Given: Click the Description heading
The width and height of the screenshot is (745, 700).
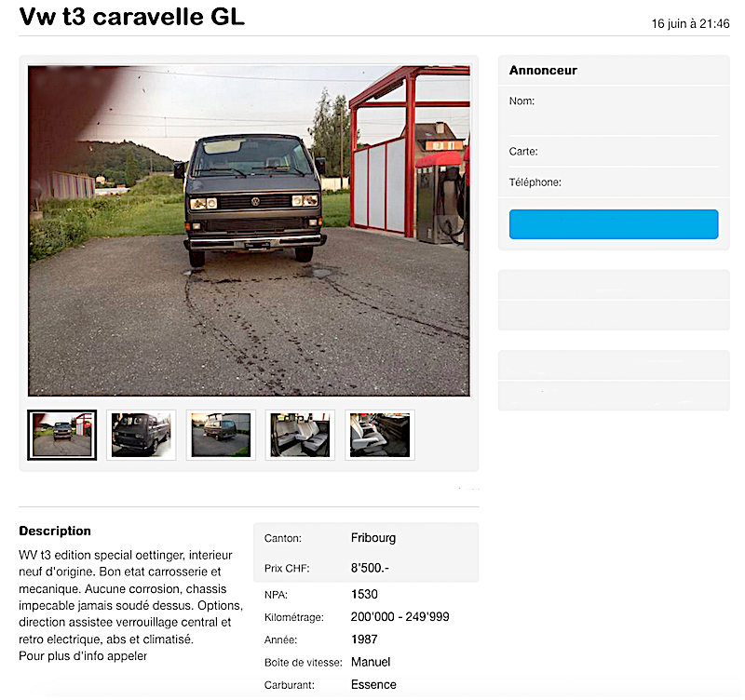Looking at the screenshot, I should click(x=55, y=531).
